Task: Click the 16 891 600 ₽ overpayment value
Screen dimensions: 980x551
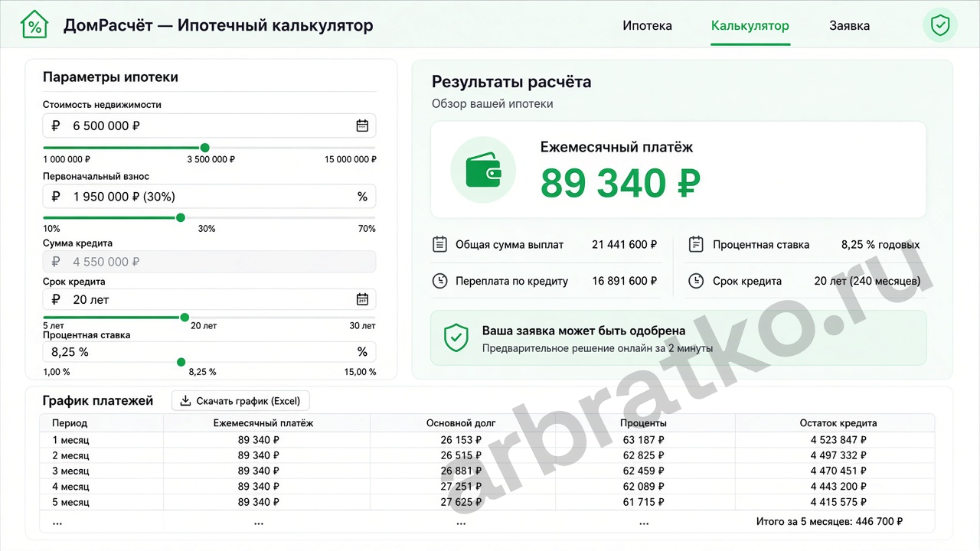Action: click(x=625, y=281)
